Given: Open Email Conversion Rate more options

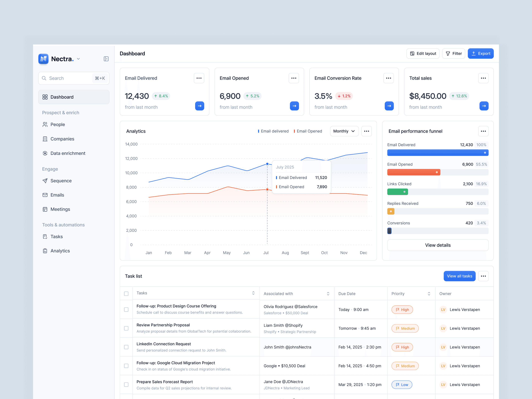Looking at the screenshot, I should (388, 78).
